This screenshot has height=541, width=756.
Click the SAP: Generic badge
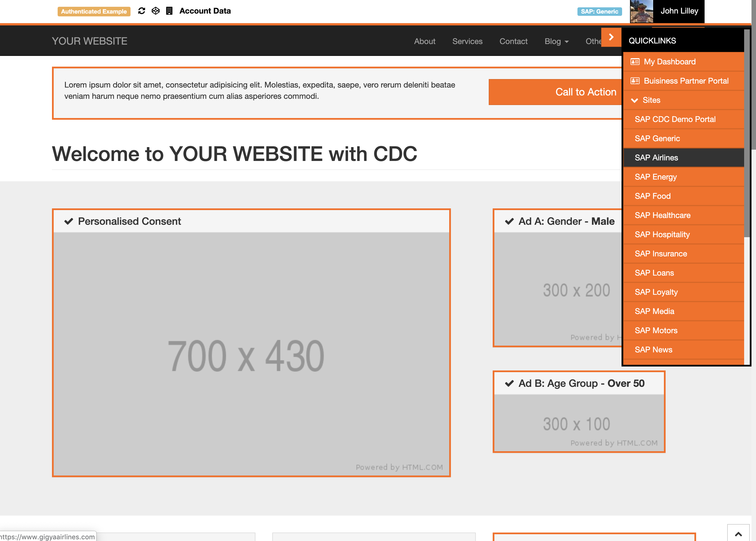(x=599, y=11)
